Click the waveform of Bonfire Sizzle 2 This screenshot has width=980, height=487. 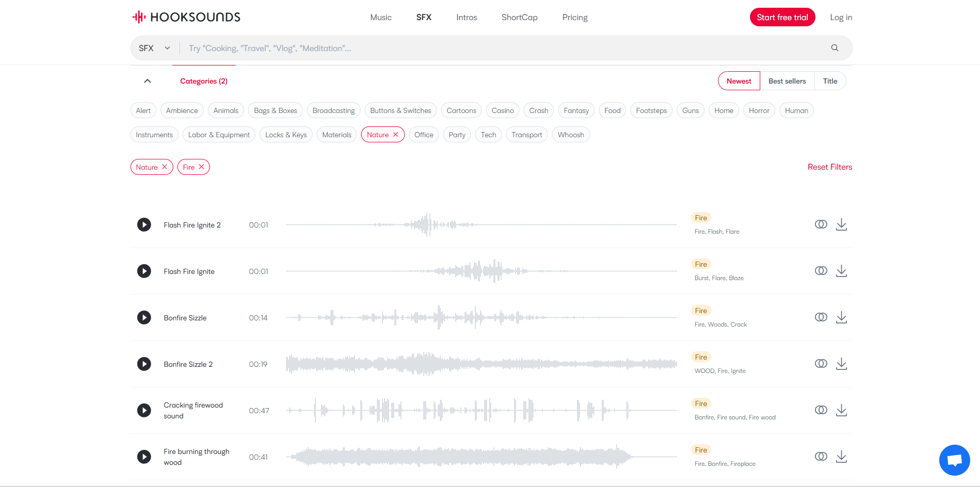pos(481,364)
